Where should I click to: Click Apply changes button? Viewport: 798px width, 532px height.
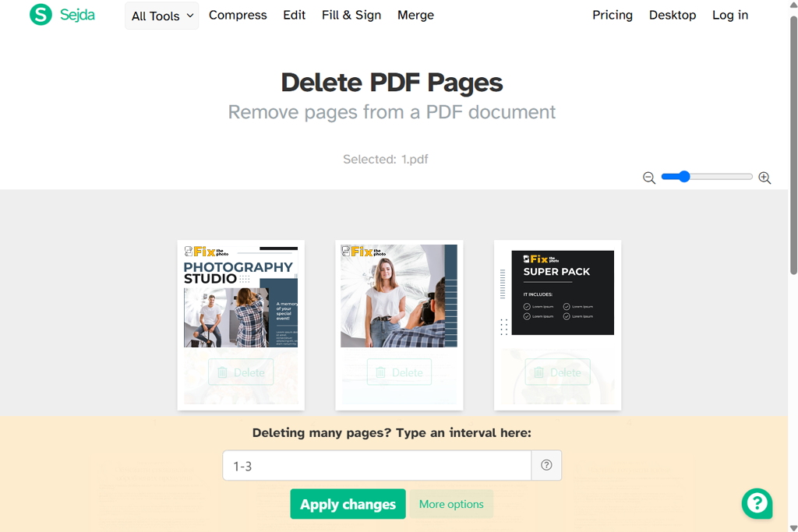pyautogui.click(x=348, y=504)
